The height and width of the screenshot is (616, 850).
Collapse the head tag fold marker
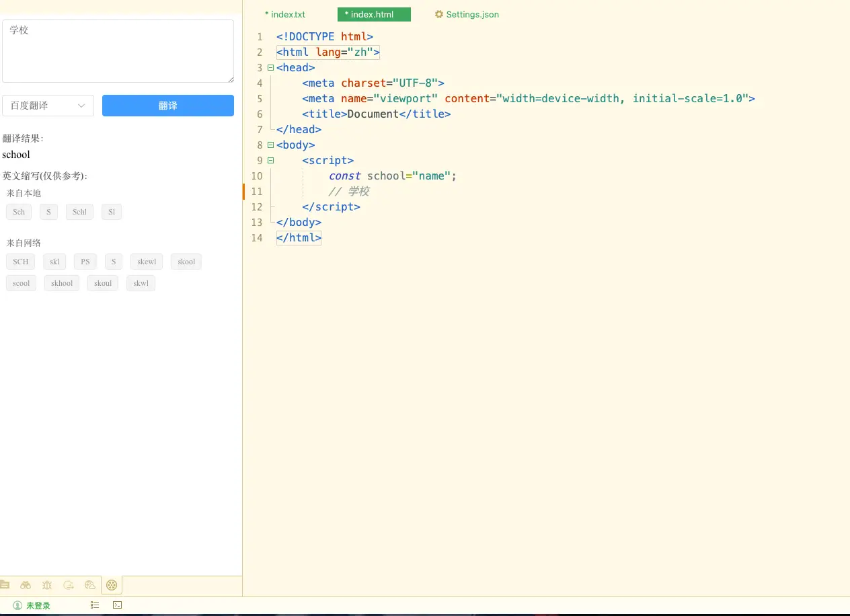click(270, 67)
